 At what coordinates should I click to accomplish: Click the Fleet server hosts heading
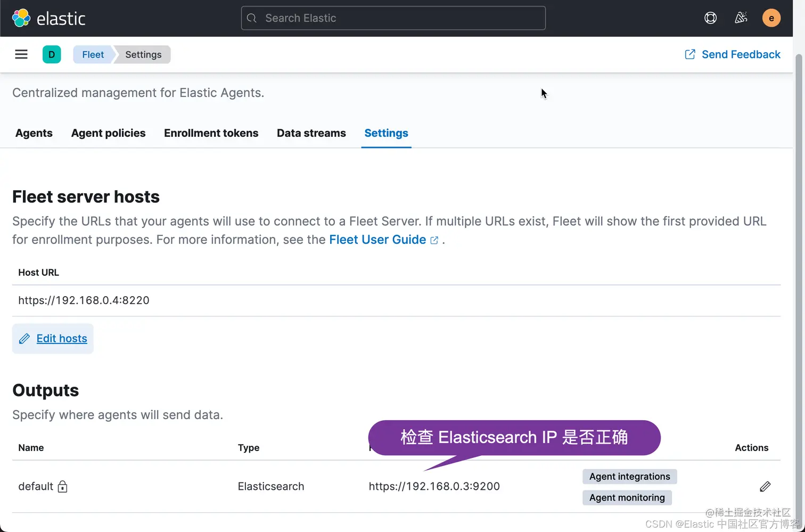[86, 197]
